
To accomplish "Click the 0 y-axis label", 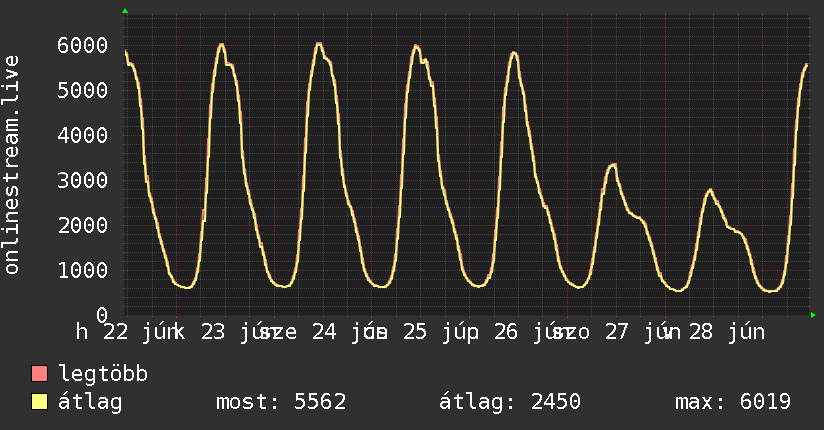I will pyautogui.click(x=102, y=315).
